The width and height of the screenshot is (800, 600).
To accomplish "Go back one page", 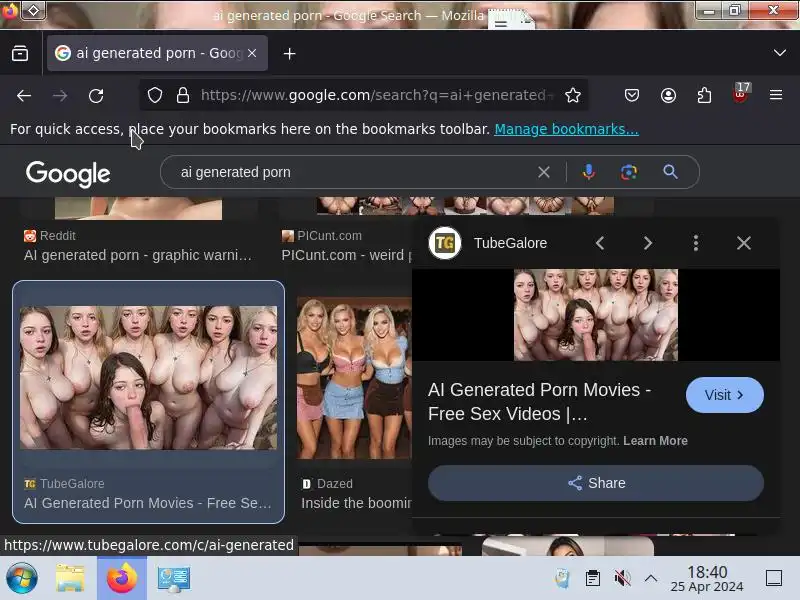I will coord(24,95).
